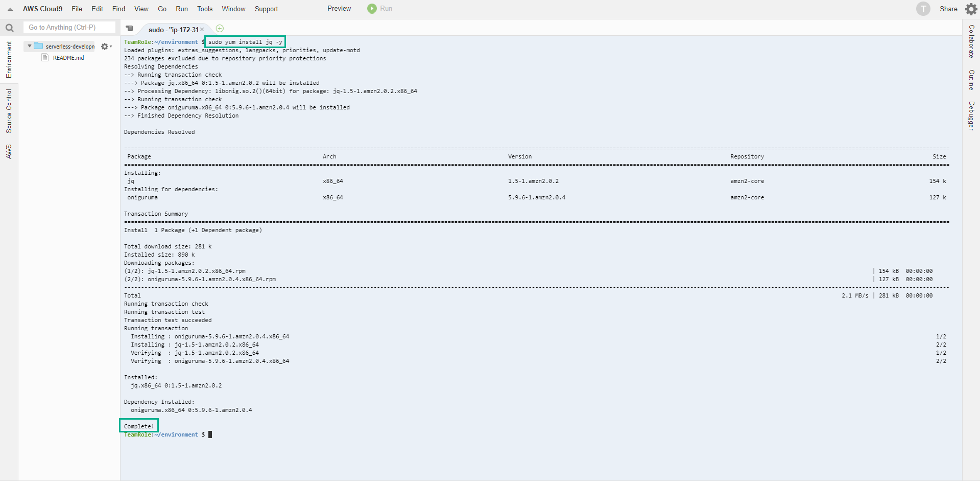Click 'Transaction Summary' text
The height and width of the screenshot is (481, 980).
pyautogui.click(x=156, y=214)
